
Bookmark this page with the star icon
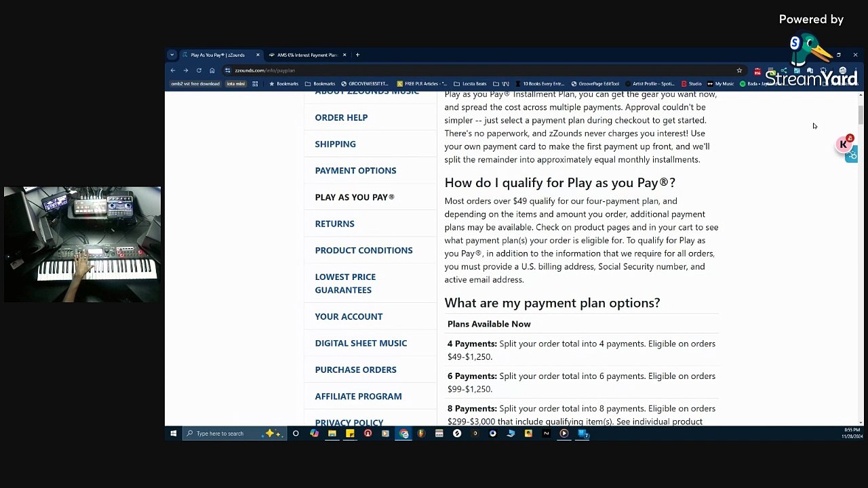point(739,70)
